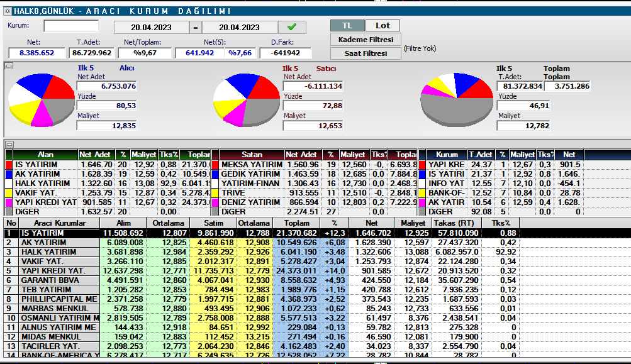Pick the yellow swatch beside TRIVE
Screen dimensions: 631x364
point(215,193)
